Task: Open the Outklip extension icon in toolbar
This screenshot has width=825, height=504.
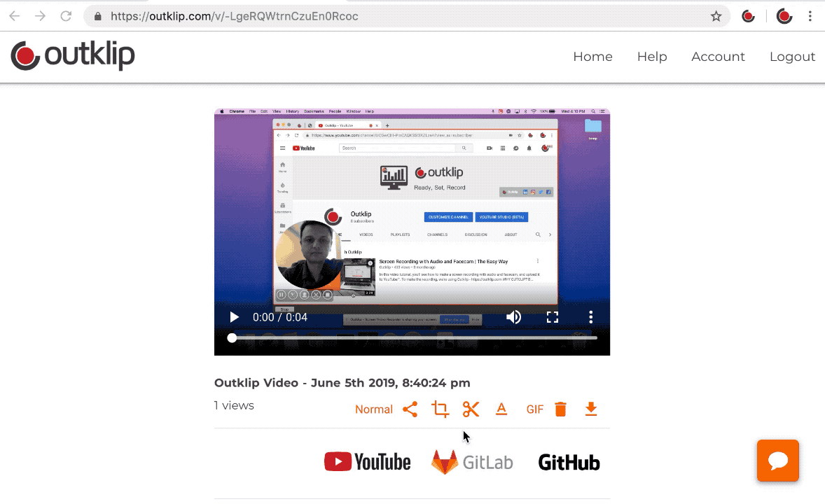Action: (x=748, y=16)
